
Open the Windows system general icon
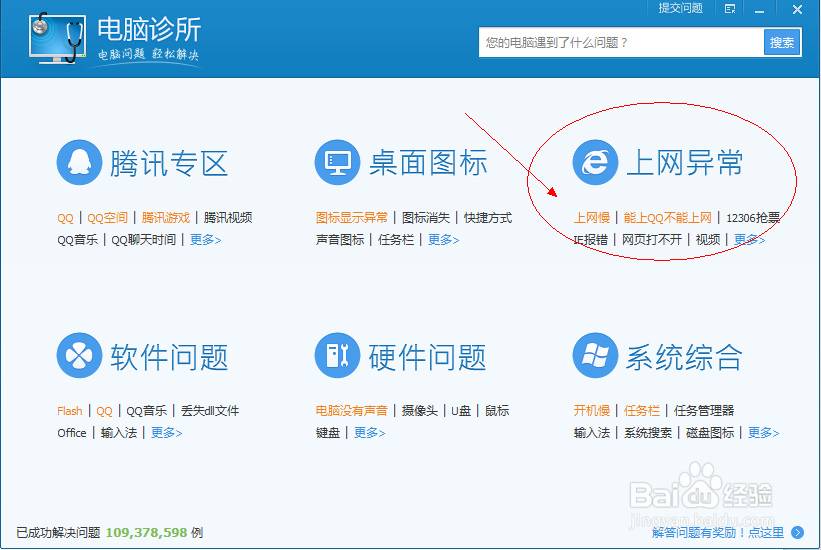pyautogui.click(x=595, y=356)
